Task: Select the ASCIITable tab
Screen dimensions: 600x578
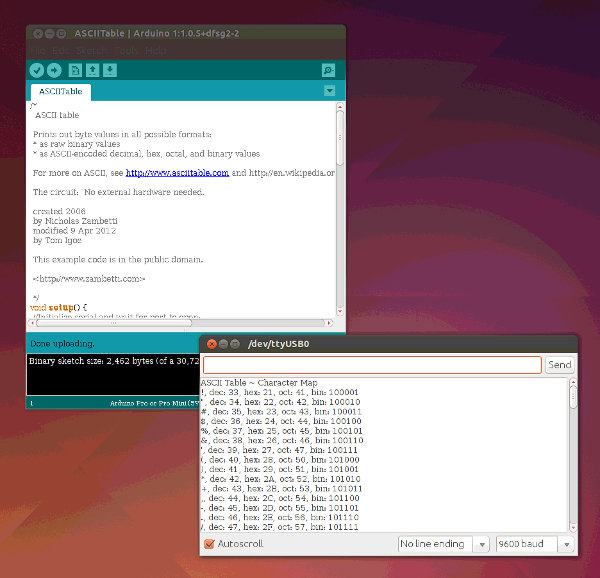Action: click(x=60, y=92)
